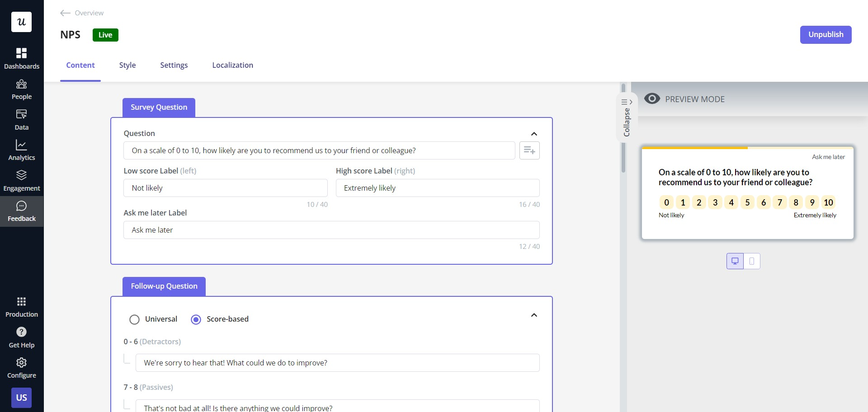Screen dimensions: 868x412
Task: Select desktop preview mode
Action: click(x=735, y=261)
